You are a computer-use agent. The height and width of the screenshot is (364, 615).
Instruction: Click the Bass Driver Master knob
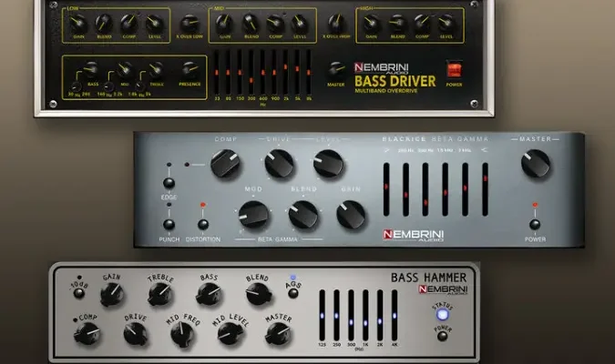tap(337, 69)
